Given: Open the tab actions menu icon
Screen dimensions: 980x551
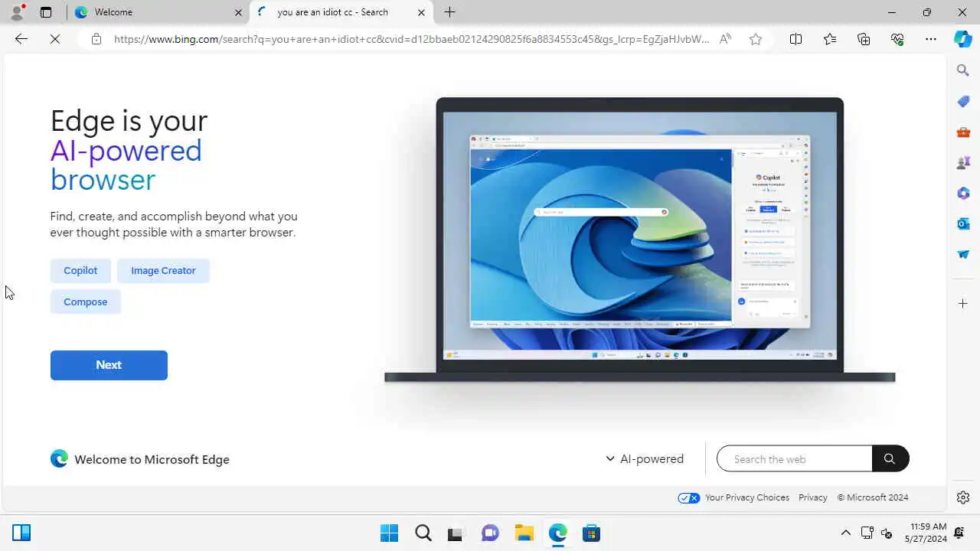Looking at the screenshot, I should point(46,12).
